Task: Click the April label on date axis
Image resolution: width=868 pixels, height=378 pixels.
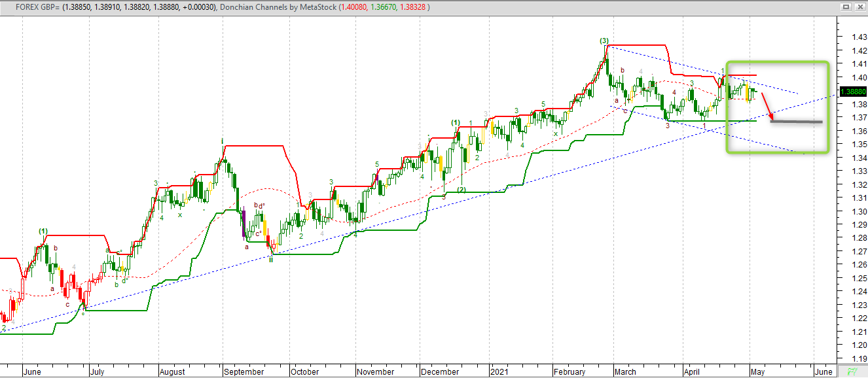Action: (693, 371)
